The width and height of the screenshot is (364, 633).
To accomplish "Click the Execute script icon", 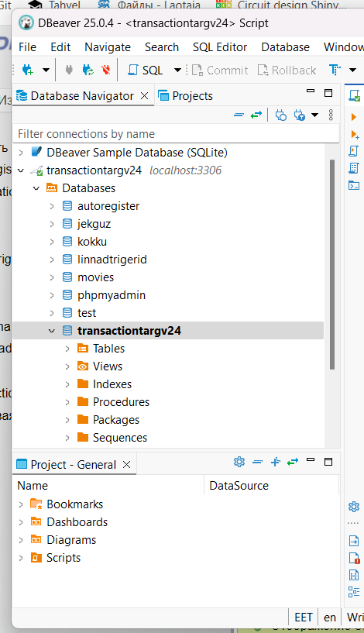I will pos(353,151).
